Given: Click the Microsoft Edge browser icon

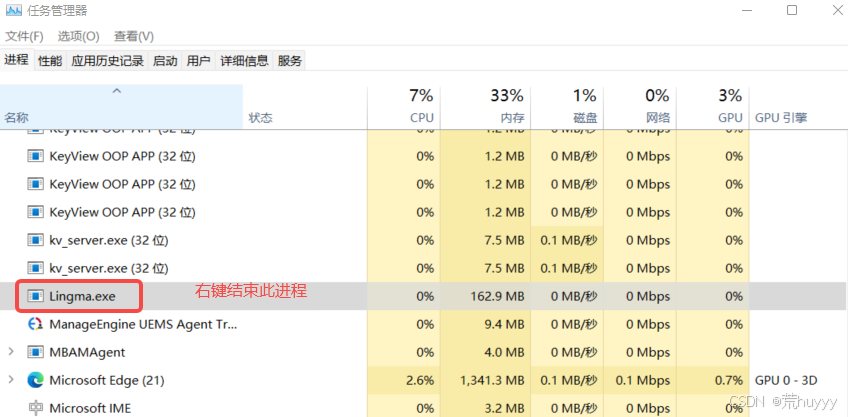Looking at the screenshot, I should coord(35,380).
